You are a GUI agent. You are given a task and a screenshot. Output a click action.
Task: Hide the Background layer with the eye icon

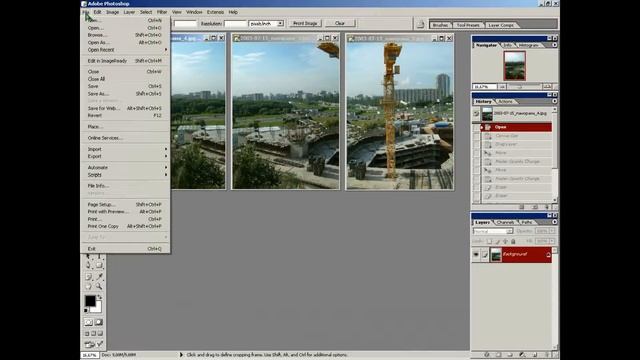point(476,255)
